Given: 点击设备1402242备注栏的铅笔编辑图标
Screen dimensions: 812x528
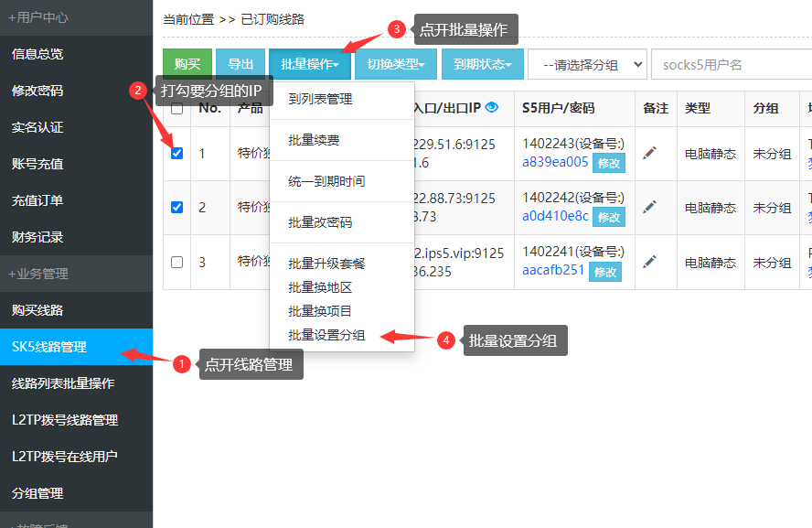Looking at the screenshot, I should pyautogui.click(x=650, y=208).
